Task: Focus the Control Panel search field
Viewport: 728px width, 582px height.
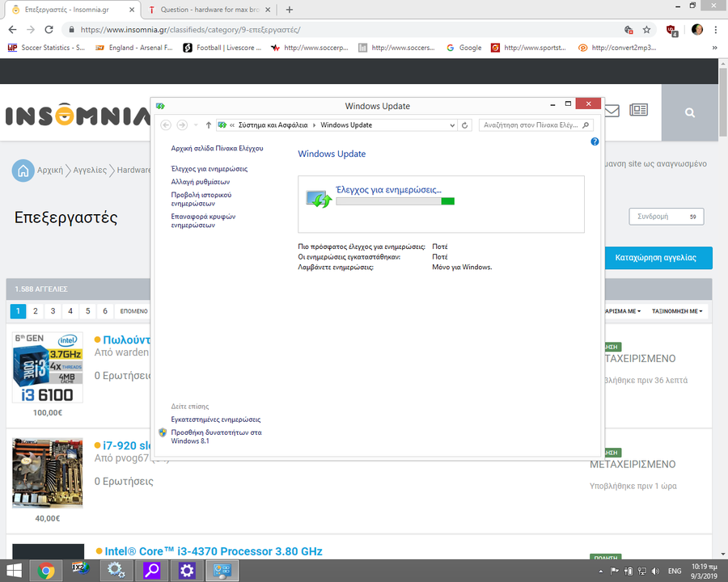Action: [x=530, y=124]
